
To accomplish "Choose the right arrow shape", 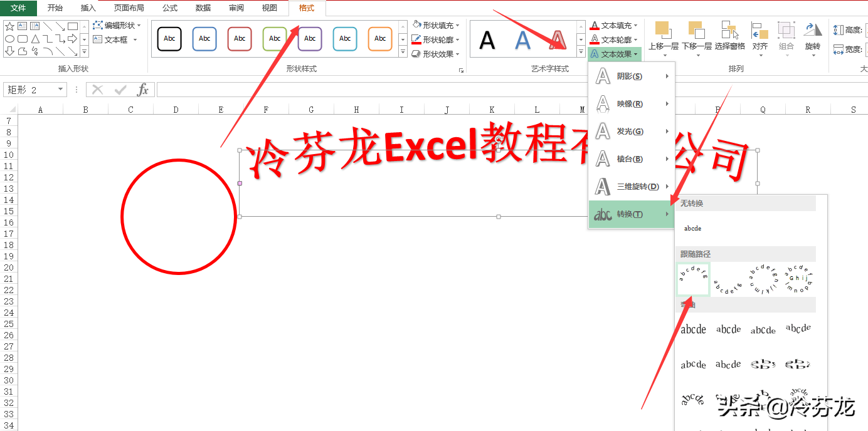I will 73,39.
